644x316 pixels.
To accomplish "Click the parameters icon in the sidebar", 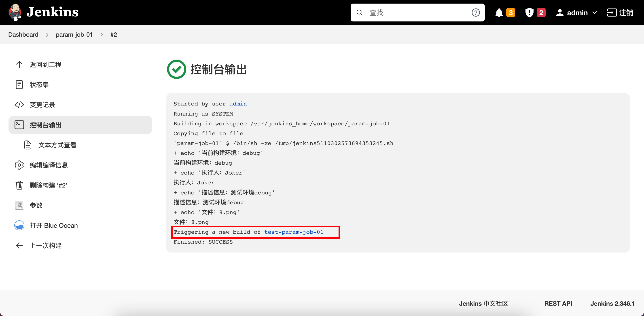I will coord(19,205).
